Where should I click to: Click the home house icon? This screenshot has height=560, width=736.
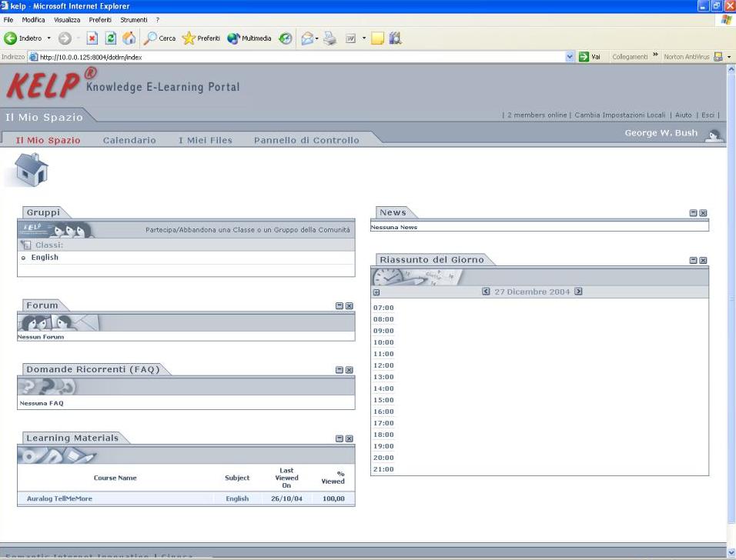(x=32, y=168)
